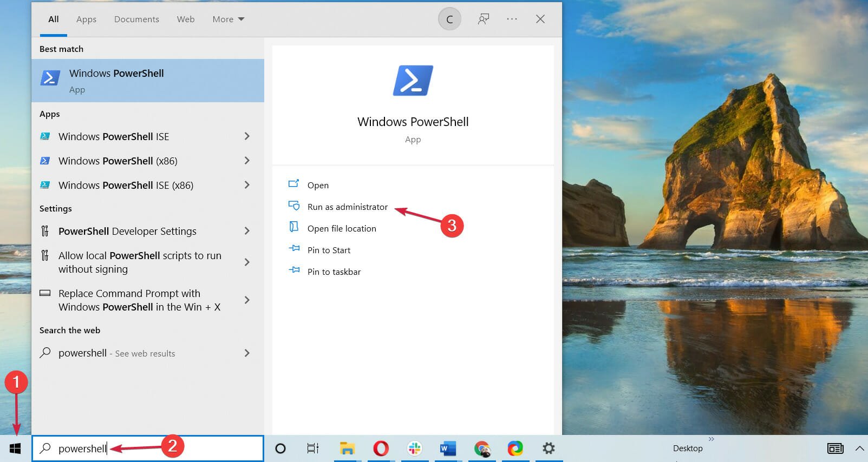Expand options for Windows PowerShell ISE

(x=247, y=136)
